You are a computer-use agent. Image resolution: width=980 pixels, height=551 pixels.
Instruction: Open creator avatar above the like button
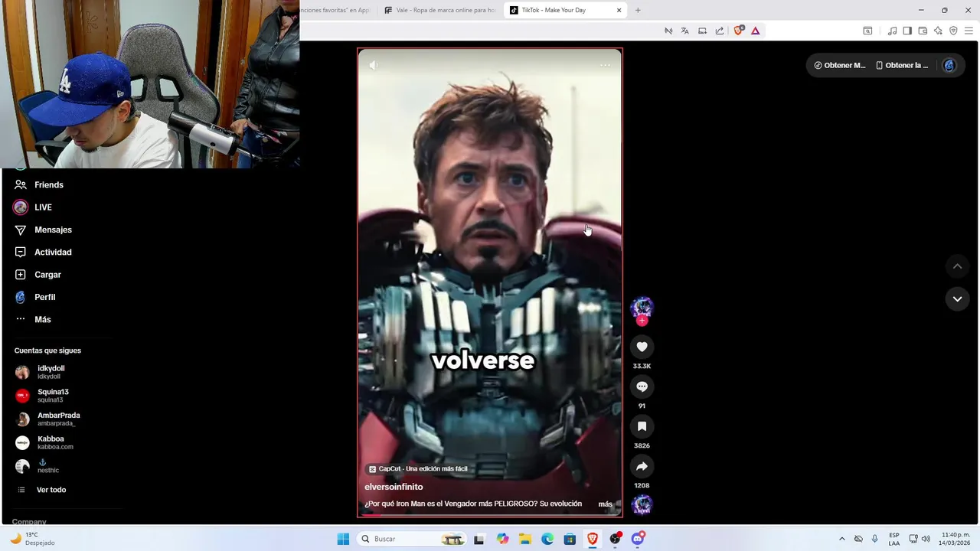click(642, 307)
